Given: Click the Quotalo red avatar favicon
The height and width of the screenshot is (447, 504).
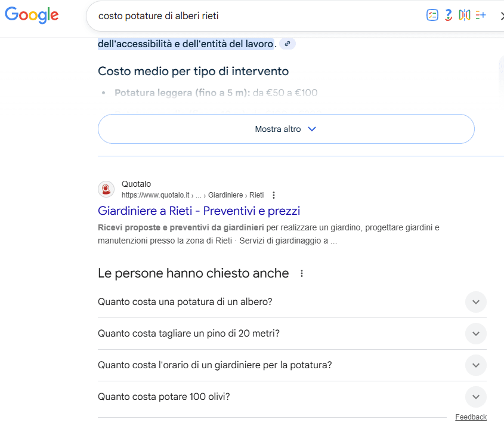Looking at the screenshot, I should (x=106, y=189).
